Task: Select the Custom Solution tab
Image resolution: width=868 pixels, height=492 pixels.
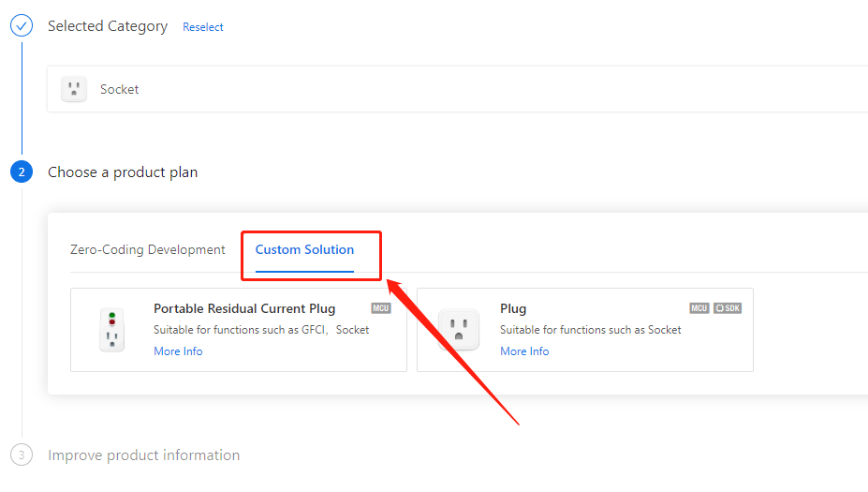Action: pos(304,250)
